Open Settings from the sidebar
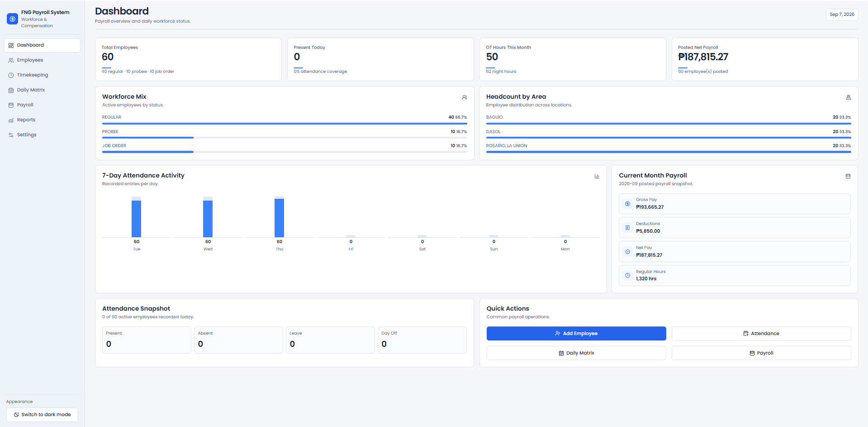The width and height of the screenshot is (868, 427). click(x=43, y=135)
